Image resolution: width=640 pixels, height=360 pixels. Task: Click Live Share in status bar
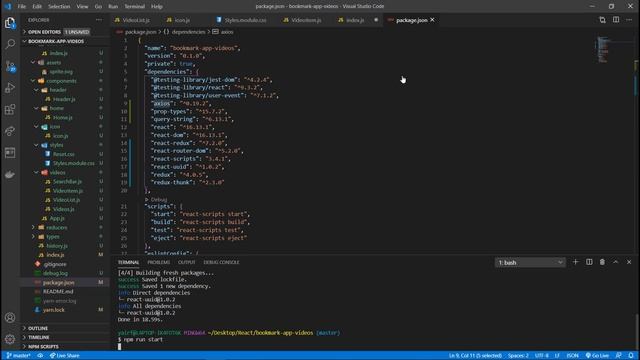(x=64, y=356)
